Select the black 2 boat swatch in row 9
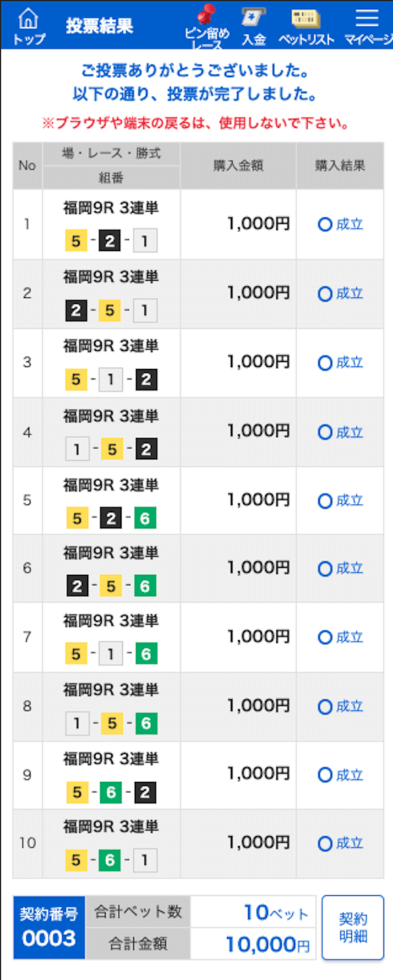Image resolution: width=393 pixels, height=980 pixels. [x=145, y=793]
